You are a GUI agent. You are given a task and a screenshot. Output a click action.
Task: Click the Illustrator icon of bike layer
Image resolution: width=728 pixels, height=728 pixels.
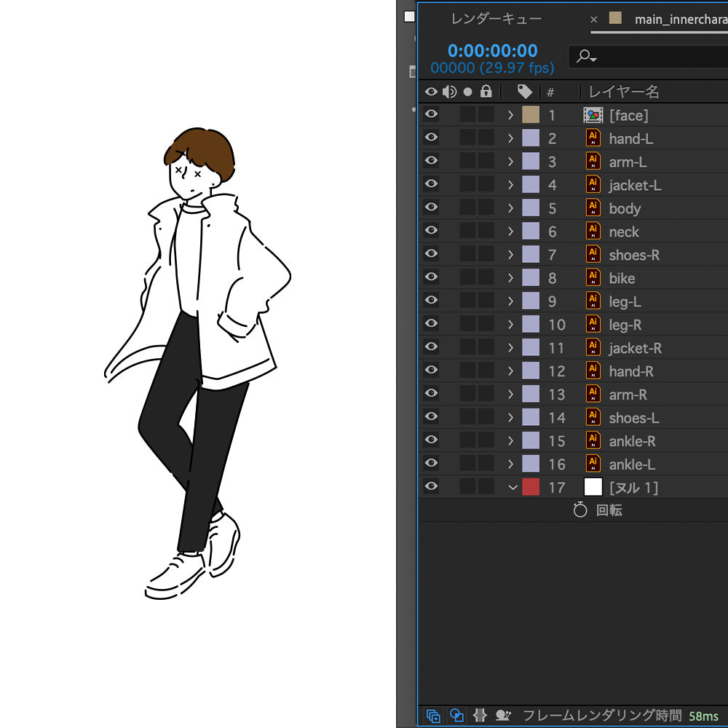pyautogui.click(x=593, y=278)
